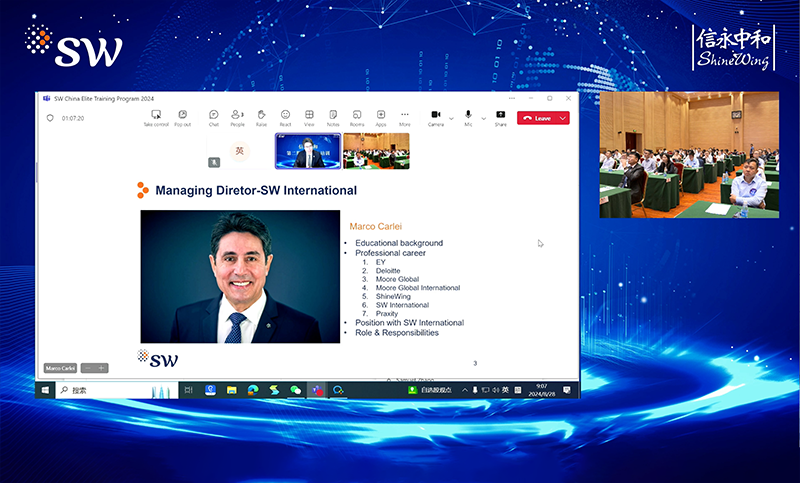Screen dimensions: 800x483
Task: Open Task View on the taskbar
Action: coord(188,390)
